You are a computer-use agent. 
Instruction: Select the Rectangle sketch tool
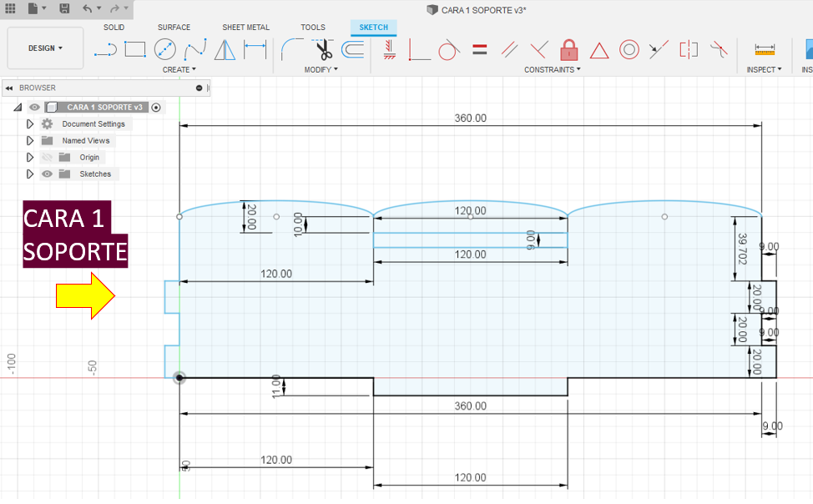135,50
